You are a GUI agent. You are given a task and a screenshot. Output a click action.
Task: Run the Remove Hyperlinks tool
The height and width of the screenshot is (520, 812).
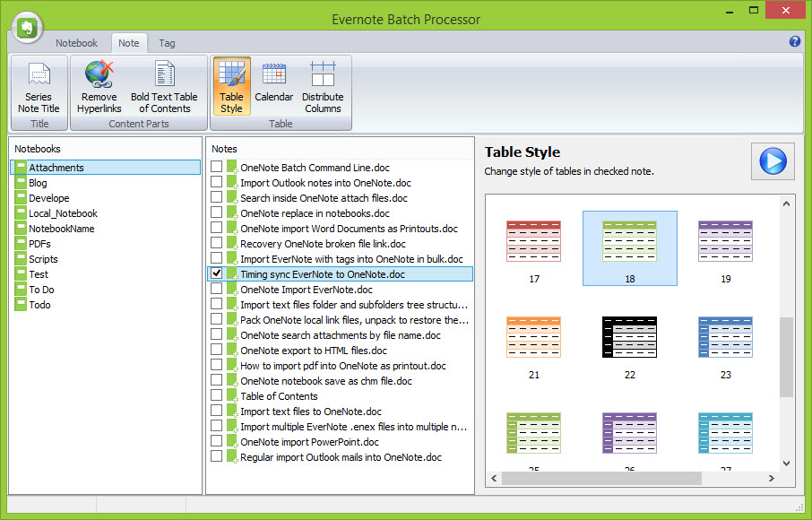tap(99, 88)
